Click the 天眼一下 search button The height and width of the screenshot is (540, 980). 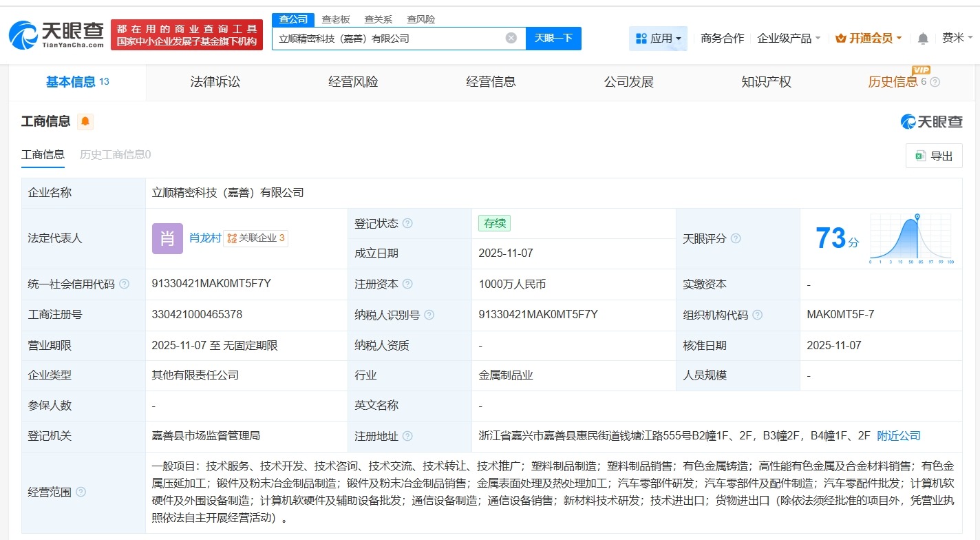[x=554, y=39]
